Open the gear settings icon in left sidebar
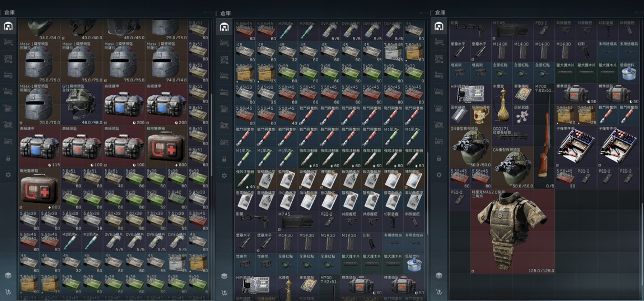This screenshot has height=301, width=644. pos(8,174)
